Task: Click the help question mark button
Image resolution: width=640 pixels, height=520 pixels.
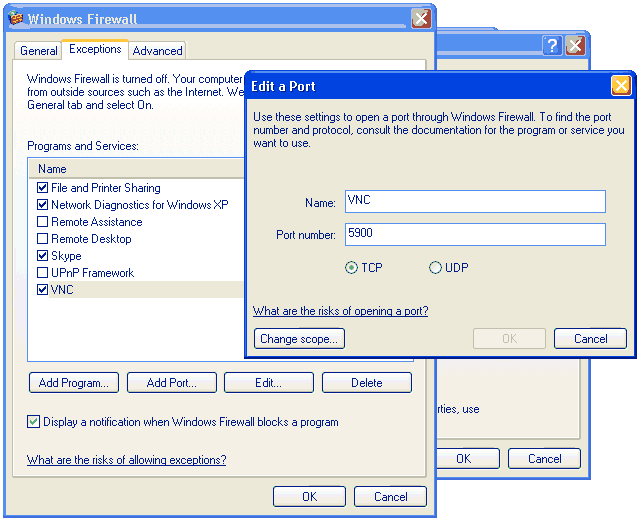Action: tap(551, 46)
